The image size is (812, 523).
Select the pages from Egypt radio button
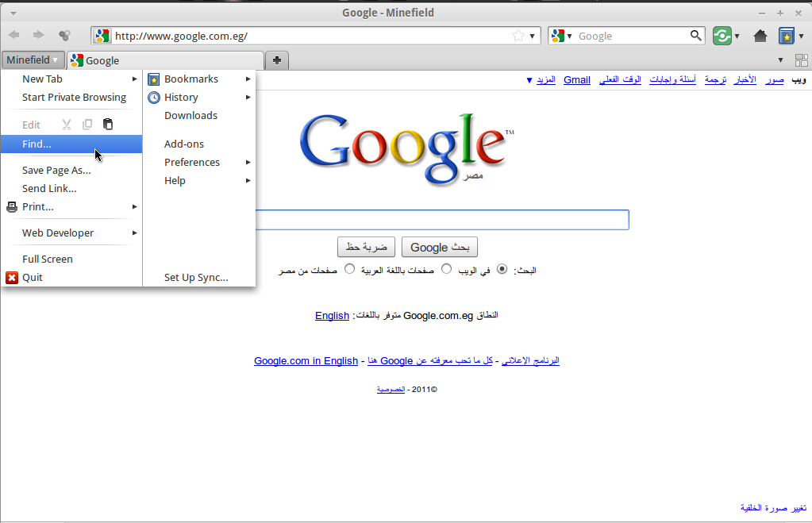pyautogui.click(x=349, y=269)
